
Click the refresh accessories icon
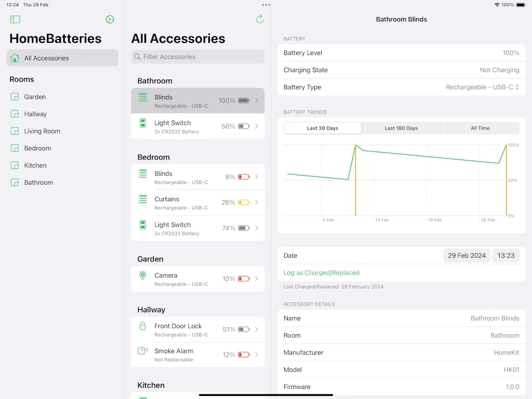[x=260, y=19]
